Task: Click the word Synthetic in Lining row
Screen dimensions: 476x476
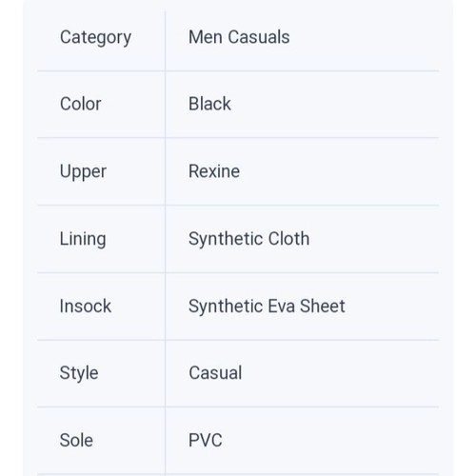Action: click(226, 239)
